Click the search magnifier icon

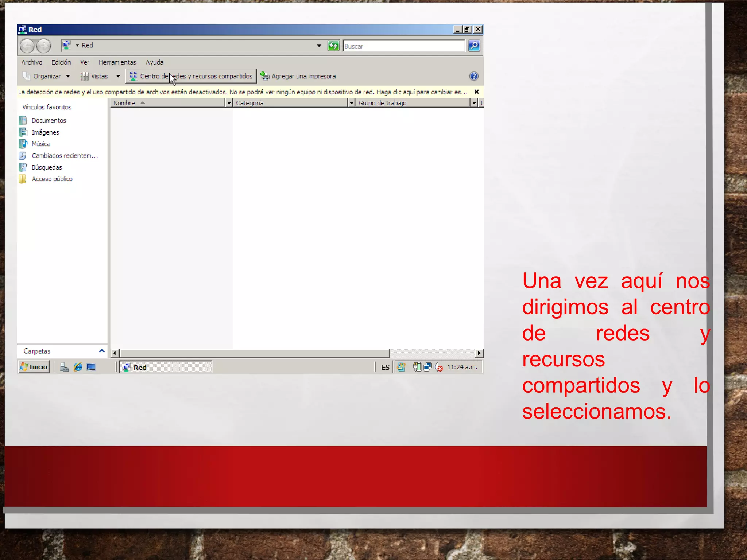coord(474,46)
